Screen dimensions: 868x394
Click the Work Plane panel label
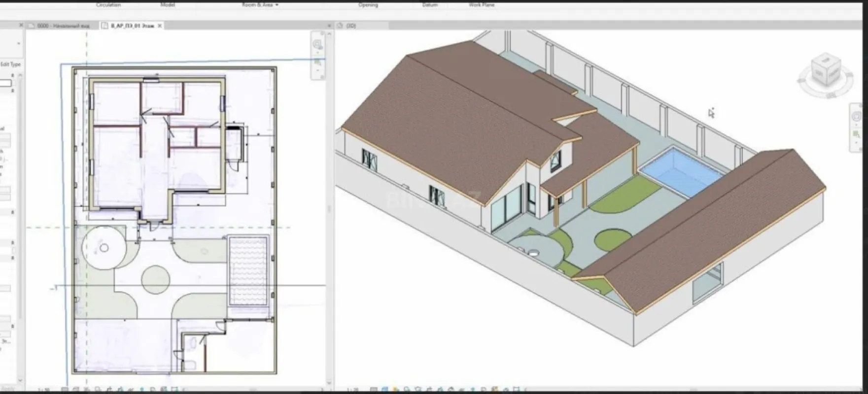(x=482, y=5)
